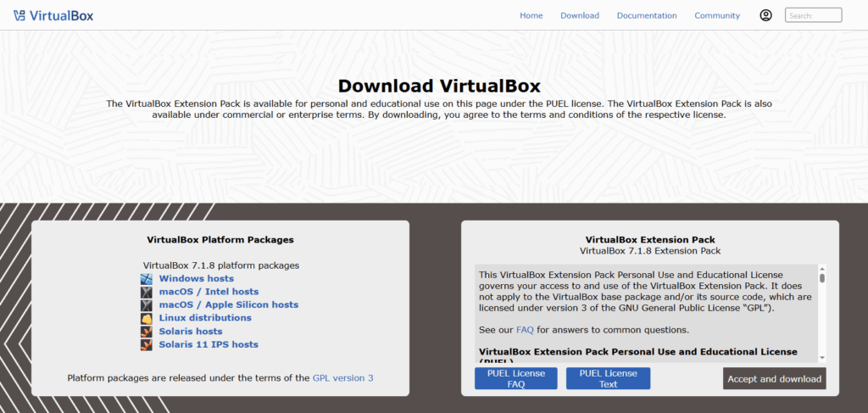Download the macOS / Intel hosts package
This screenshot has height=413, width=868.
(209, 292)
